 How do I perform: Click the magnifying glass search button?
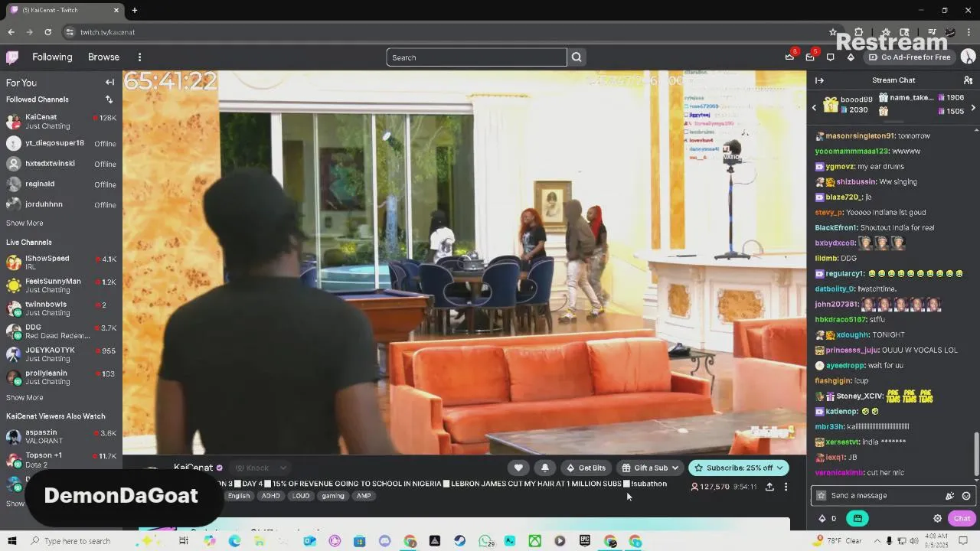coord(577,57)
